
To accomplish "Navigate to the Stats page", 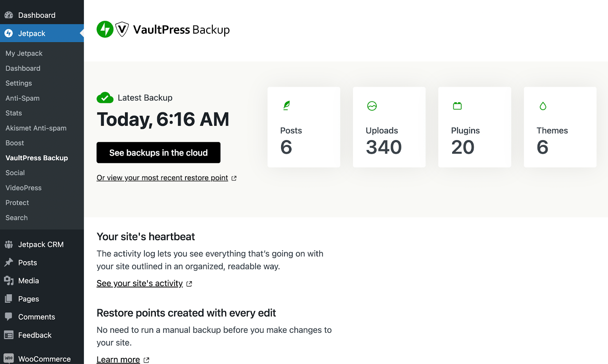I will (13, 113).
